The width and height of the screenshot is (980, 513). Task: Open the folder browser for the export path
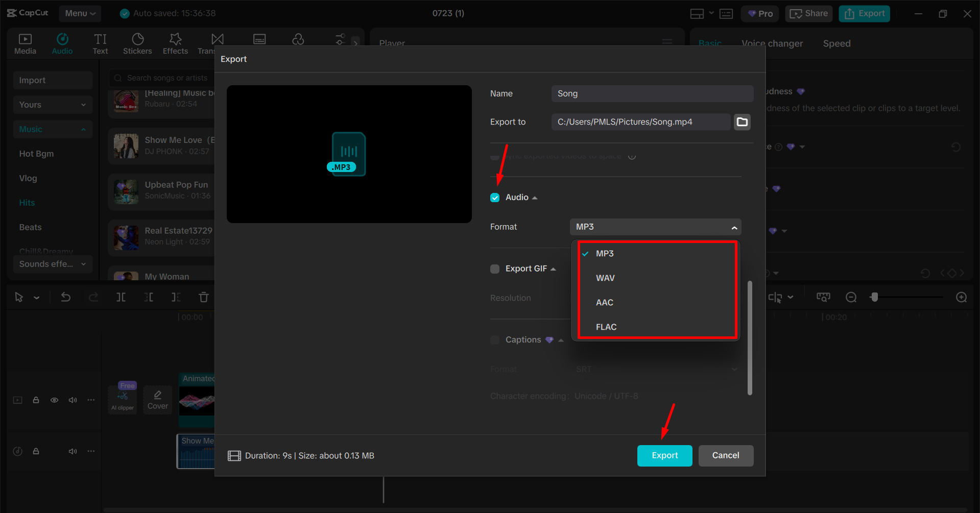coord(742,121)
